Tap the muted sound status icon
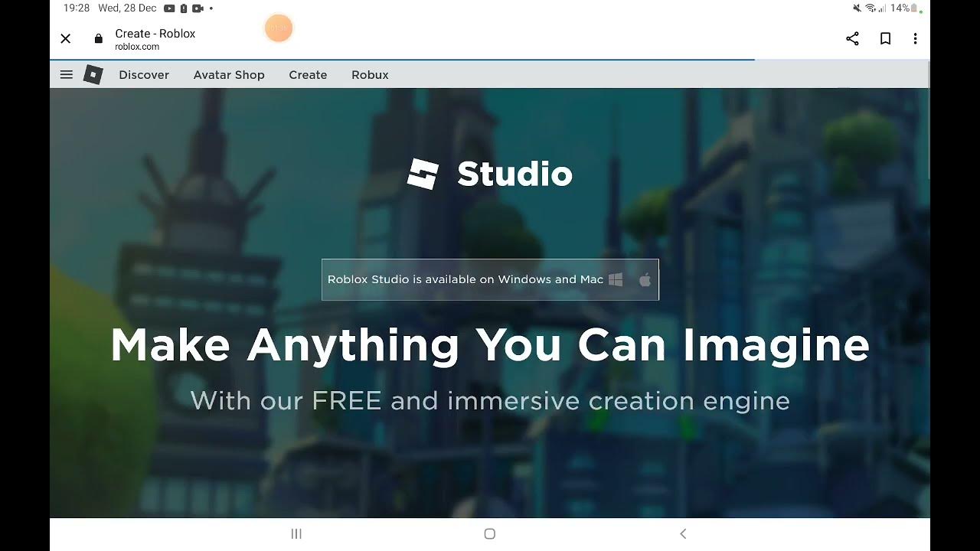Screen dimensions: 980x551 [x=857, y=8]
